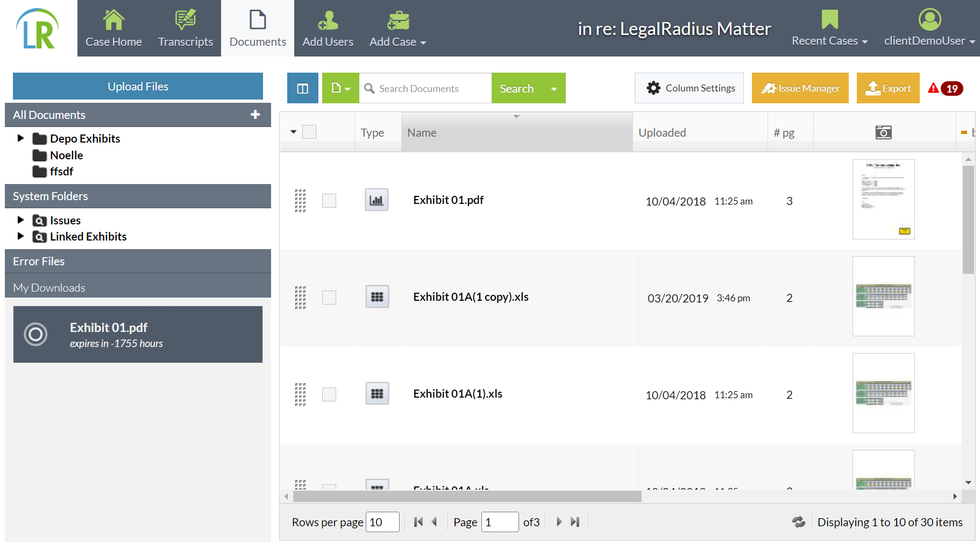Click the Upload Files button
The height and width of the screenshot is (544, 980).
(x=138, y=86)
